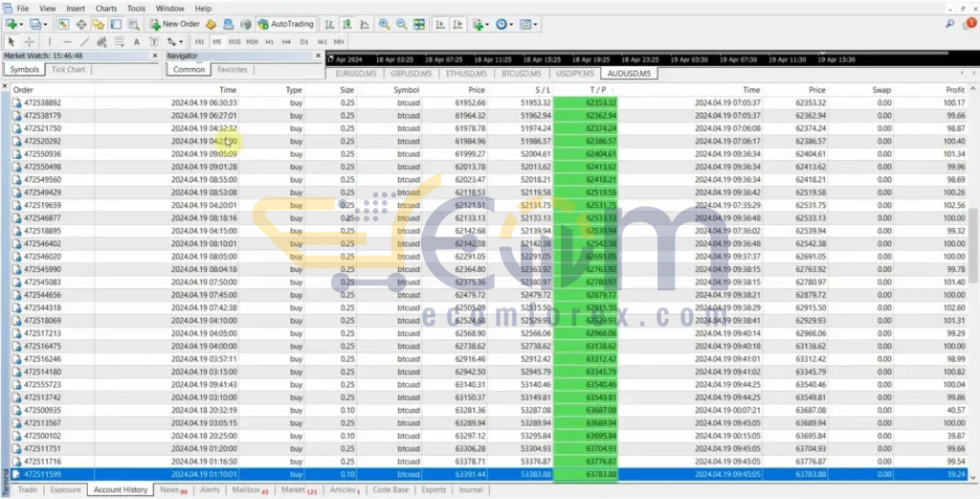980x499 pixels.
Task: Zoom out on the chart
Action: click(x=401, y=24)
